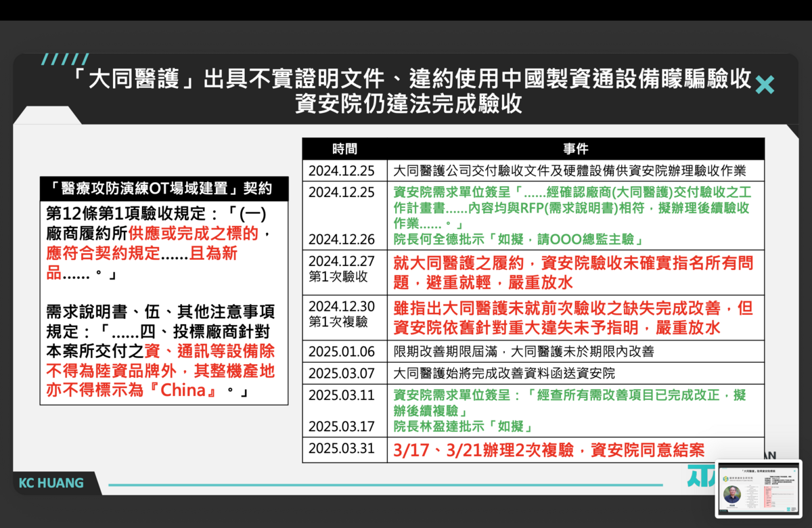
Task: Click the 時間 column header
Action: point(344,149)
